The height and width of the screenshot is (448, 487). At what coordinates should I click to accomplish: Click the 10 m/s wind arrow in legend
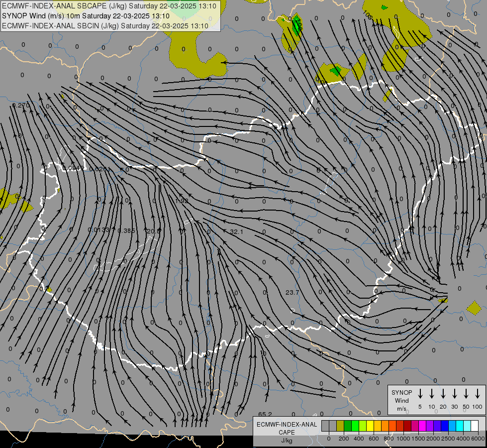point(432,394)
